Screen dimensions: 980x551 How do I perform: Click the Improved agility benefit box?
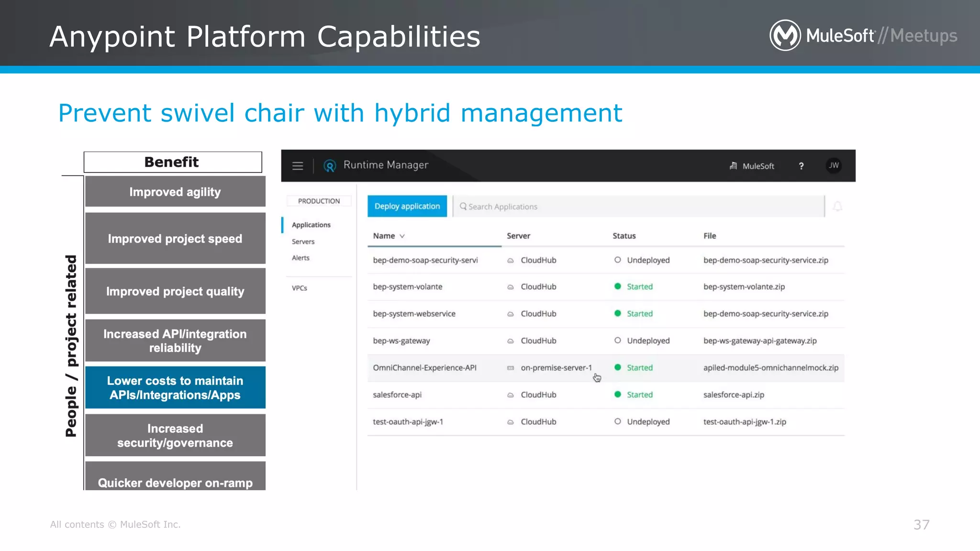tap(175, 191)
